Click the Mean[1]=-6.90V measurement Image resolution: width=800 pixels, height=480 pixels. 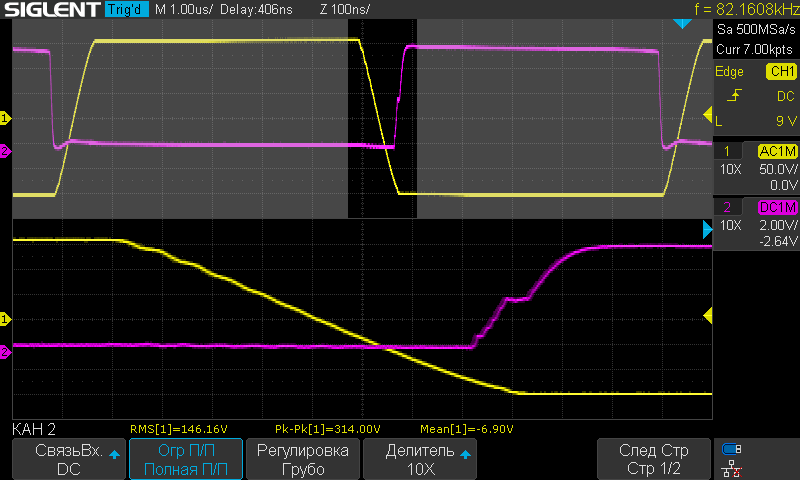click(467, 429)
